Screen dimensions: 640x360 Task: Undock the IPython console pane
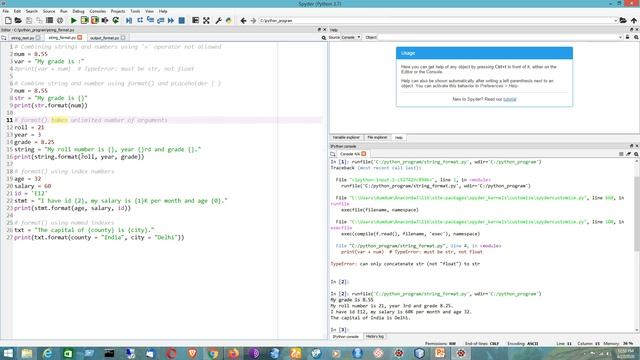coord(631,146)
